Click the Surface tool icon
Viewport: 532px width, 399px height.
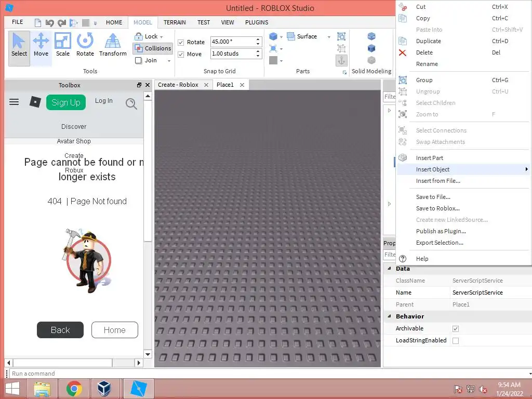coord(291,36)
